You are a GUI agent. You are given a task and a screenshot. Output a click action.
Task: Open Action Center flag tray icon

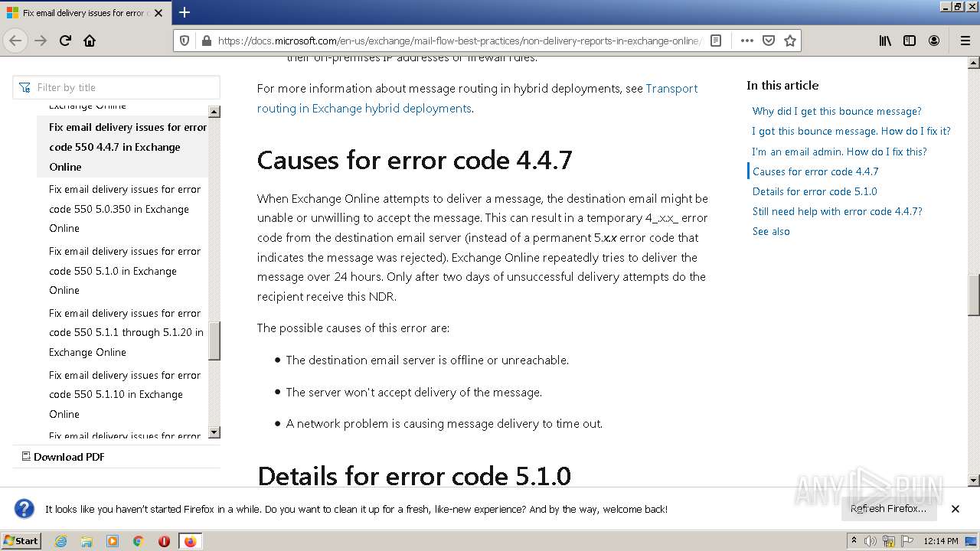(906, 541)
